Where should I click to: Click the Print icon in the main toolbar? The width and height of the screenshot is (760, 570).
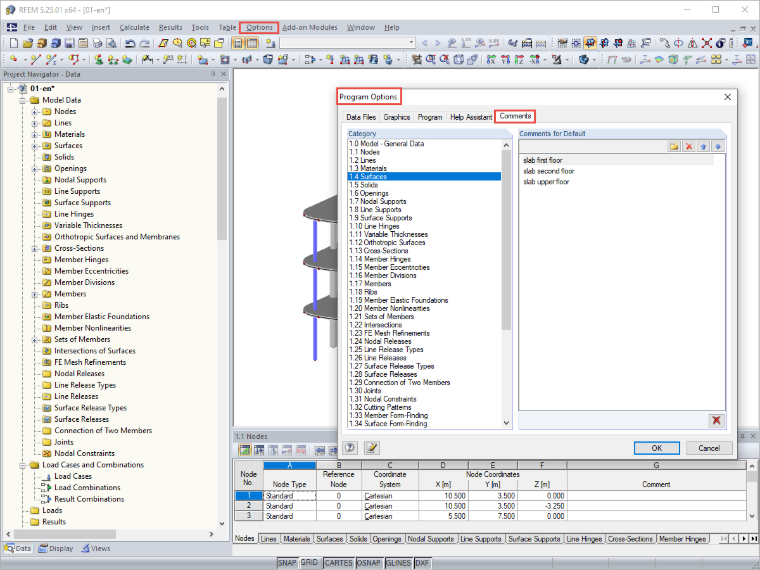(x=97, y=44)
